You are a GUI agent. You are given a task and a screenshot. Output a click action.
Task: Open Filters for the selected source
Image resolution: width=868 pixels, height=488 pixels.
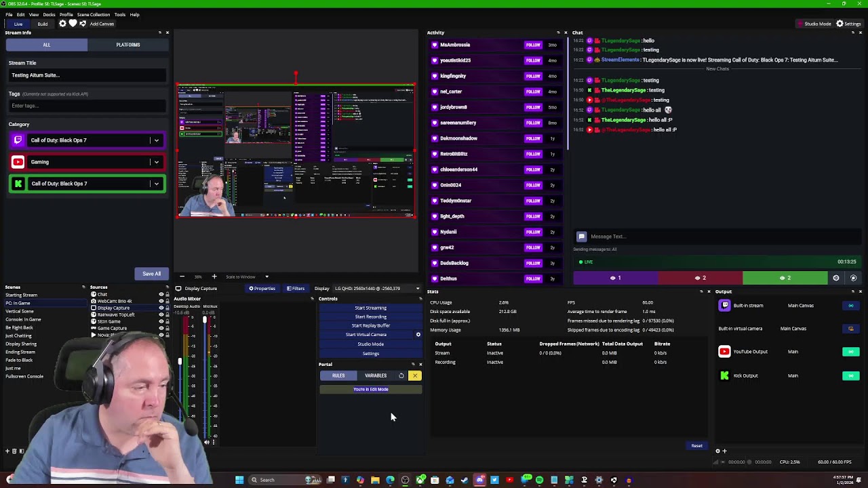[x=295, y=289]
